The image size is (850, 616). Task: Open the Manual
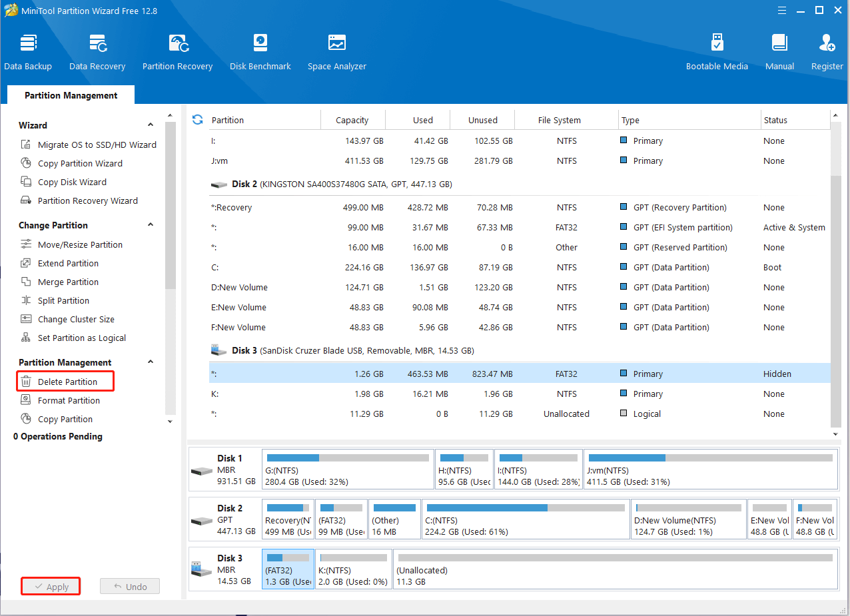[779, 52]
